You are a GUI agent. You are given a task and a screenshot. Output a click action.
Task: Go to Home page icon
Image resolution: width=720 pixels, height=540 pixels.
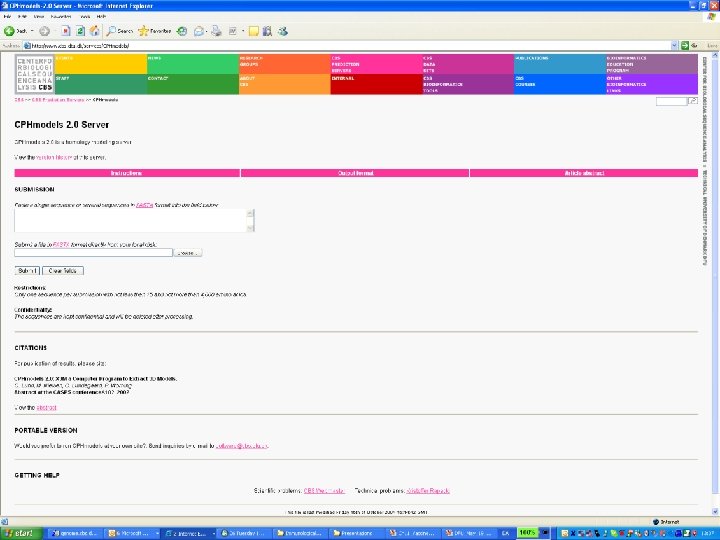coord(95,31)
